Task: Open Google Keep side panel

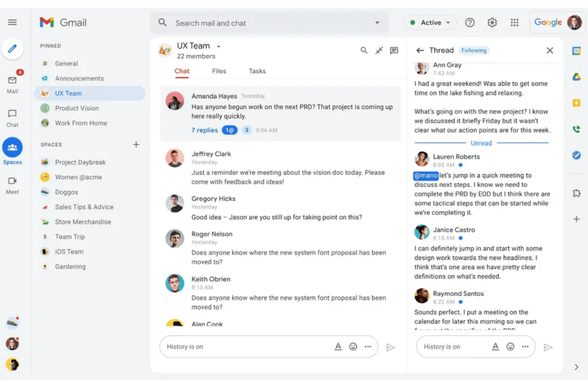Action: [577, 103]
